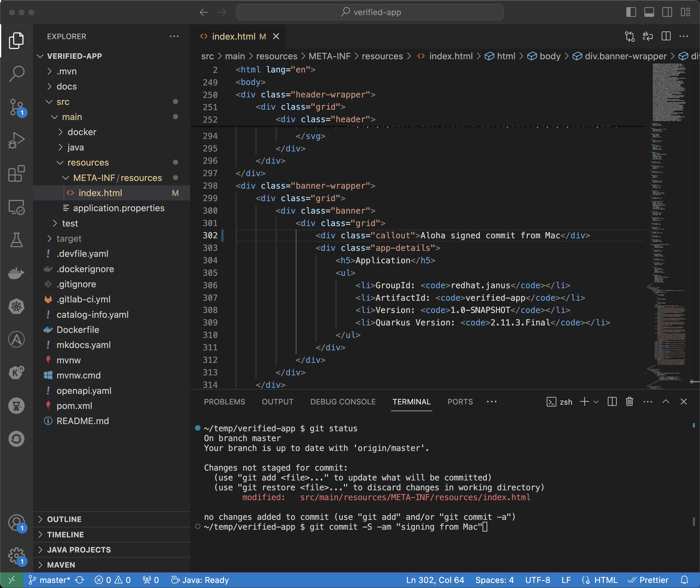The height and width of the screenshot is (588, 700).
Task: Open the Kubernetes helm icon
Action: coord(16,306)
